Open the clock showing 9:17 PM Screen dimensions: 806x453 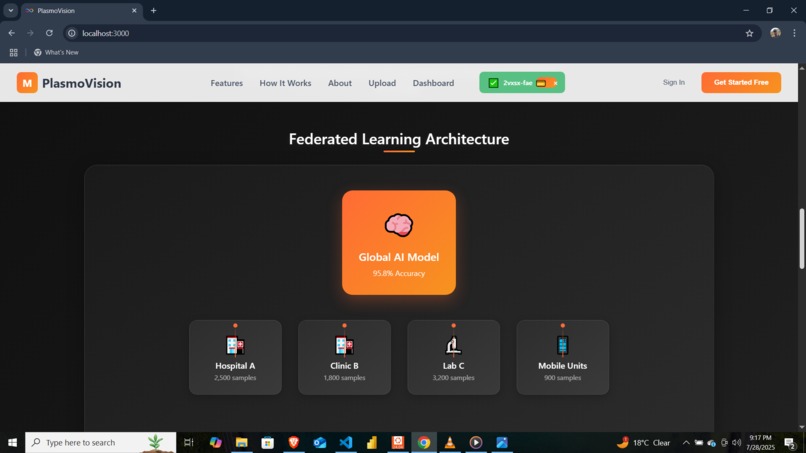click(760, 442)
